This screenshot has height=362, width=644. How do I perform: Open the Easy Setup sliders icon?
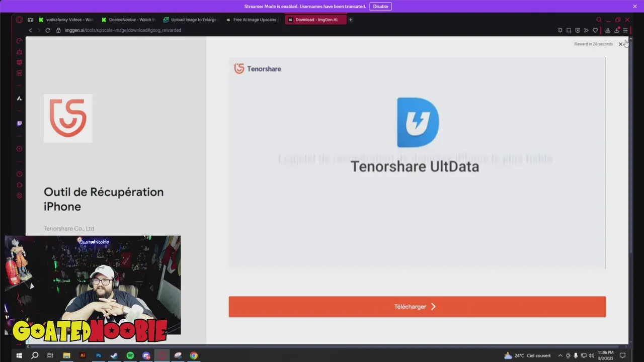[x=625, y=30]
